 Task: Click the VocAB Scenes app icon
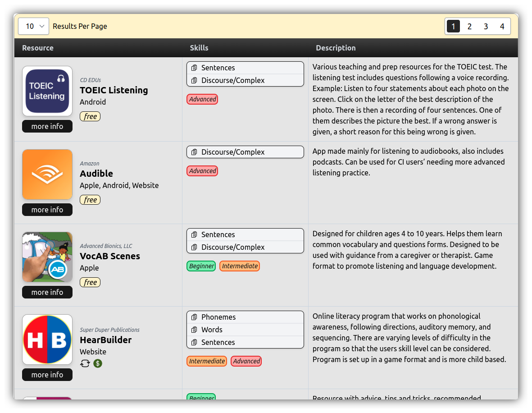point(47,257)
